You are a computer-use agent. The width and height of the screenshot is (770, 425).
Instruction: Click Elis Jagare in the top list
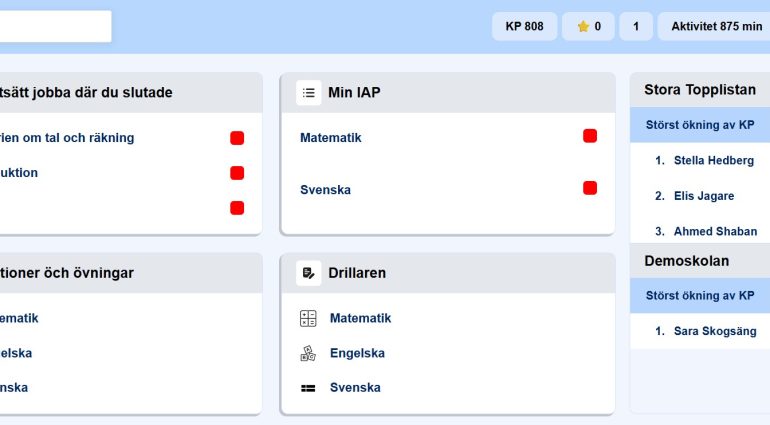tap(703, 196)
